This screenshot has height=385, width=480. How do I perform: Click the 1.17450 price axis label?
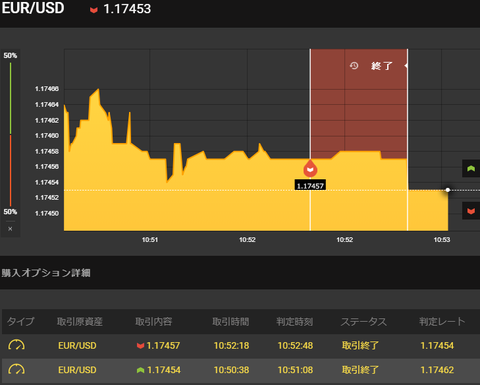[x=47, y=213]
